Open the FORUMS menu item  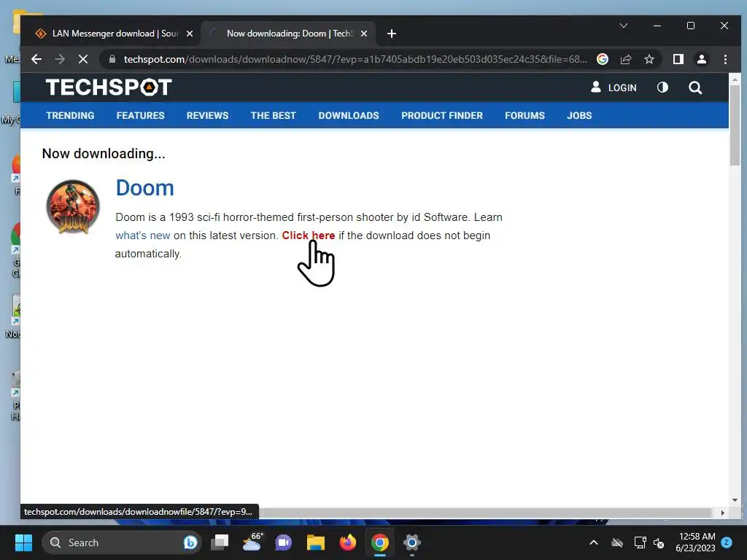pos(525,115)
